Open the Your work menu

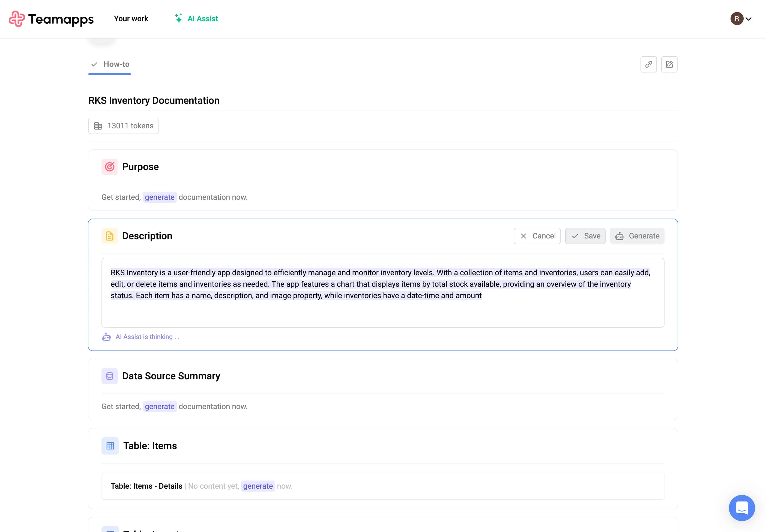tap(131, 19)
